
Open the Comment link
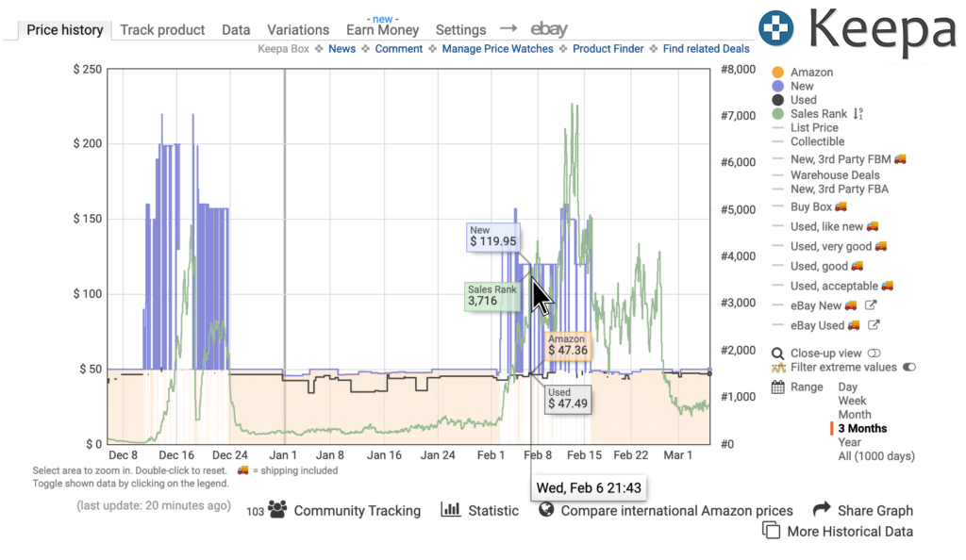[x=399, y=49]
